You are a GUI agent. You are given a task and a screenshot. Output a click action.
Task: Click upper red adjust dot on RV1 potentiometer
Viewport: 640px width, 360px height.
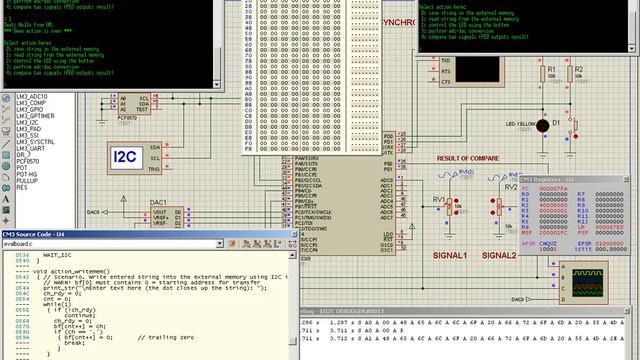click(x=456, y=201)
